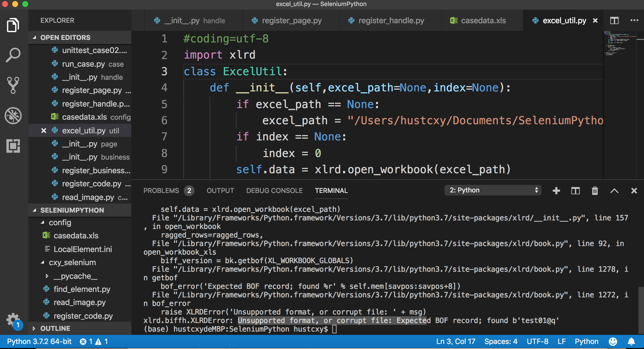The width and height of the screenshot is (644, 349).
Task: Collapse the cxy_selenium folder
Action: pyautogui.click(x=43, y=262)
